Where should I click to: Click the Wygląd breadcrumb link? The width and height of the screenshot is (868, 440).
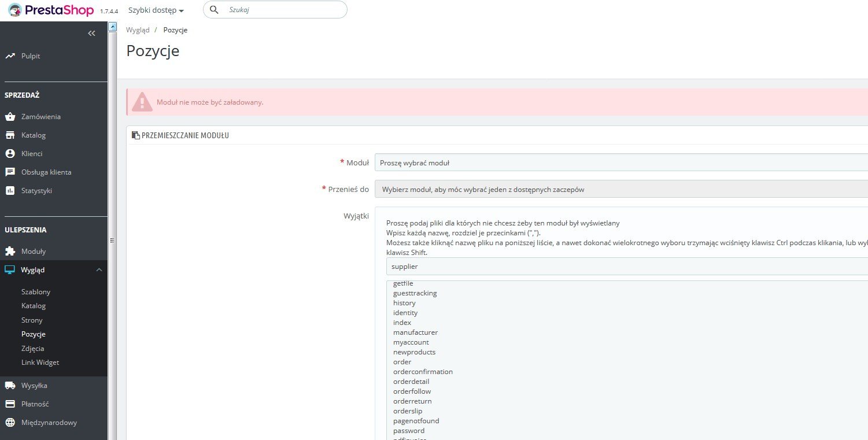(138, 30)
